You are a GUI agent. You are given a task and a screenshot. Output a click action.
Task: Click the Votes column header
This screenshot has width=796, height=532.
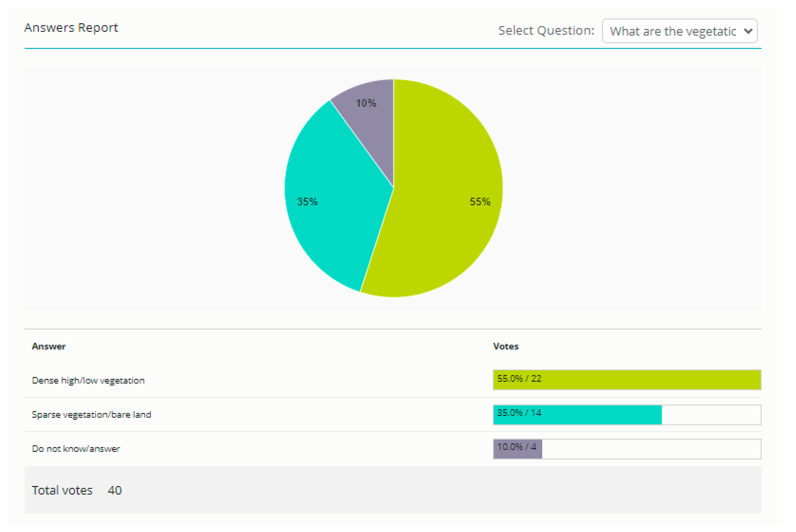click(x=506, y=346)
